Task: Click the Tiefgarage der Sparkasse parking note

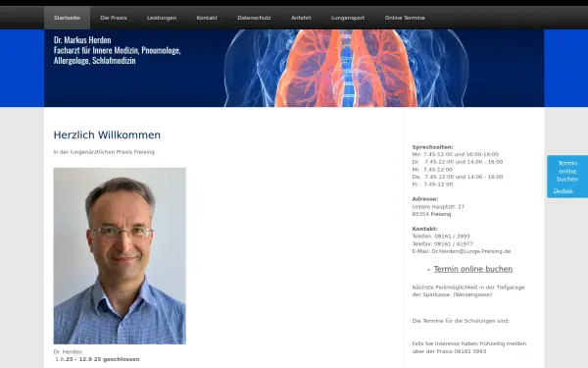Action: 468,291
